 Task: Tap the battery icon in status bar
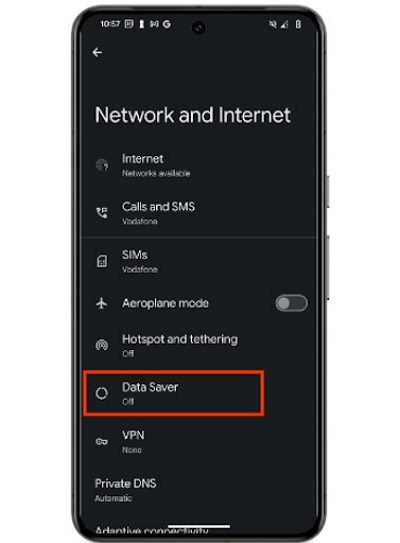[x=298, y=24]
